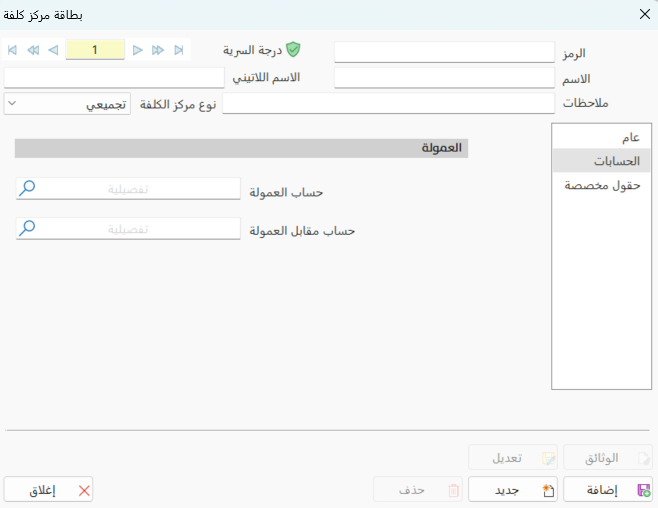Click the single left arrow record icon
This screenshot has height=508, width=658.
tap(54, 49)
